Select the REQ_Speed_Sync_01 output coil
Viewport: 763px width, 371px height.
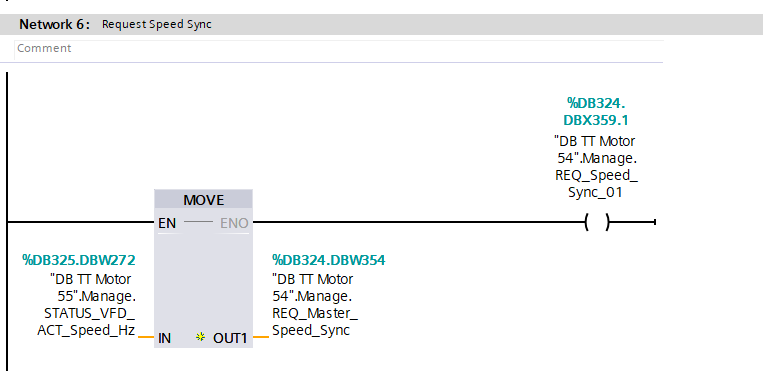pyautogui.click(x=597, y=223)
